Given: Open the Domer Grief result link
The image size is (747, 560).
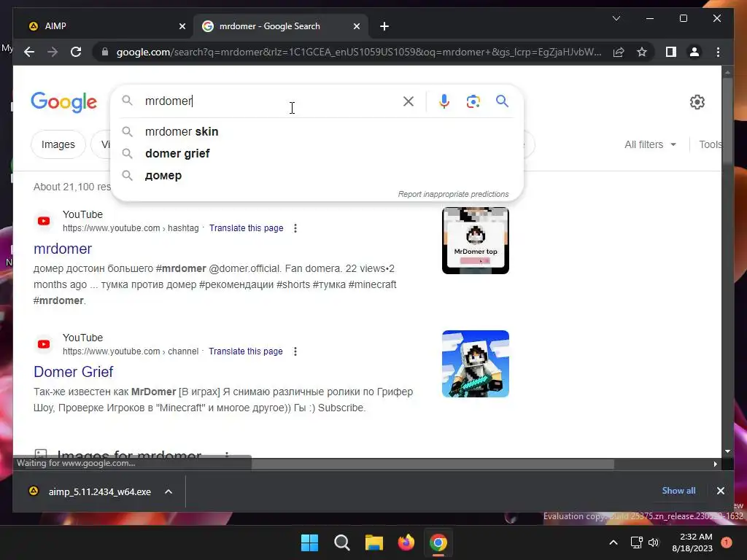Looking at the screenshot, I should tap(74, 372).
